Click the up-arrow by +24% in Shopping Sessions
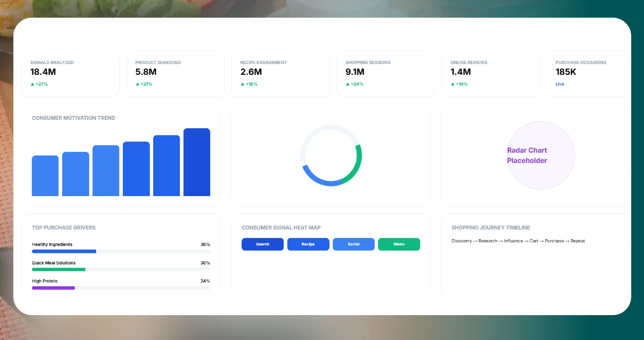 pos(348,84)
